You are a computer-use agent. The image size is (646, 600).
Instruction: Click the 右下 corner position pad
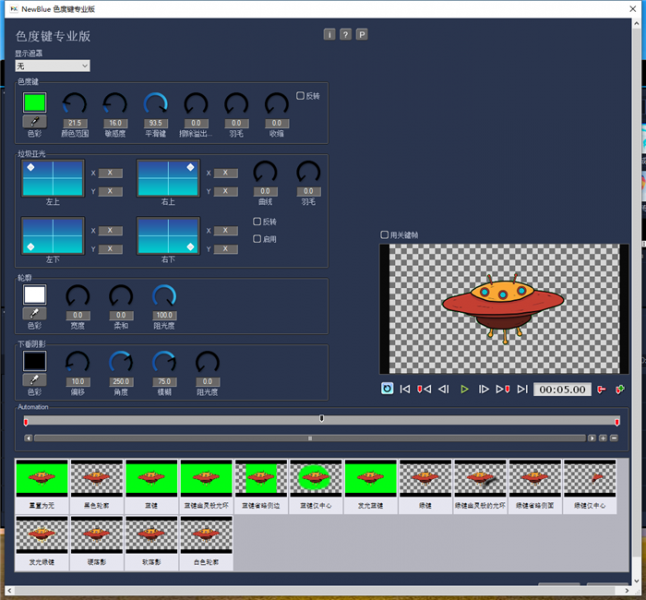point(168,236)
